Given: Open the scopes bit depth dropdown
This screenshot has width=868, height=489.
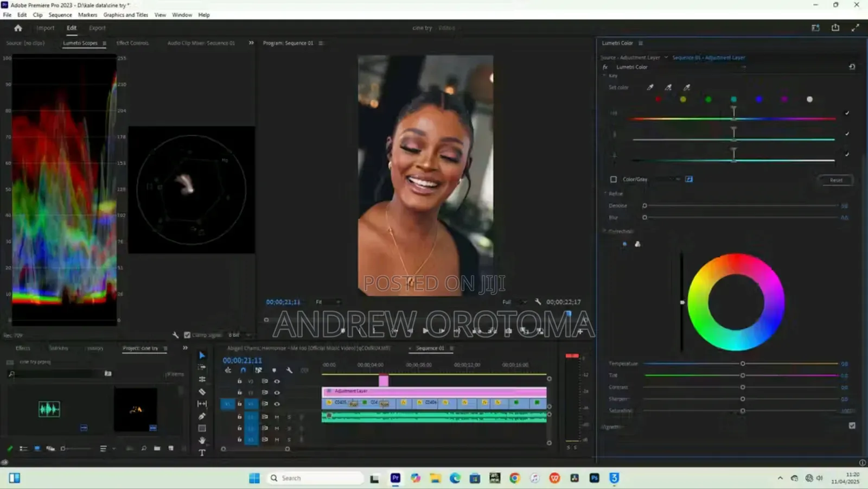Looking at the screenshot, I should (x=240, y=335).
